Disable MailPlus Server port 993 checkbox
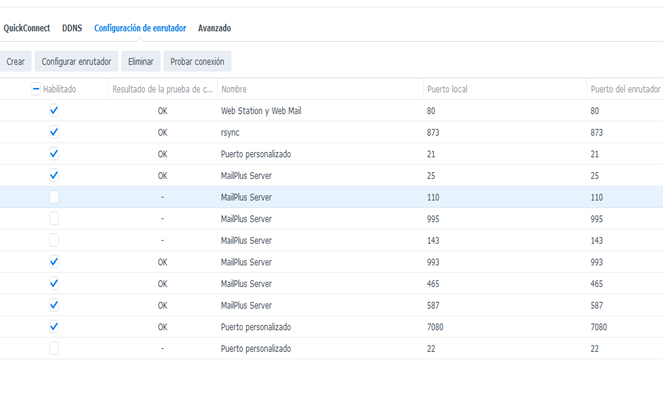Viewport: 663px width, 410px height. (54, 262)
